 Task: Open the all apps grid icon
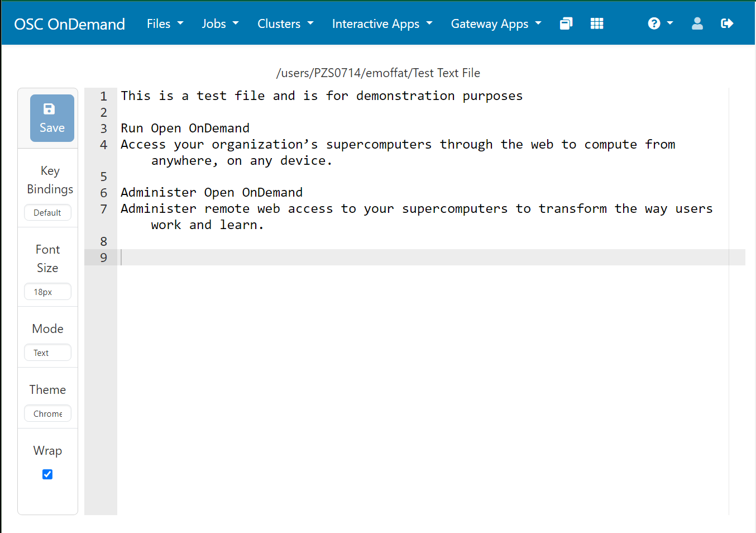[596, 23]
